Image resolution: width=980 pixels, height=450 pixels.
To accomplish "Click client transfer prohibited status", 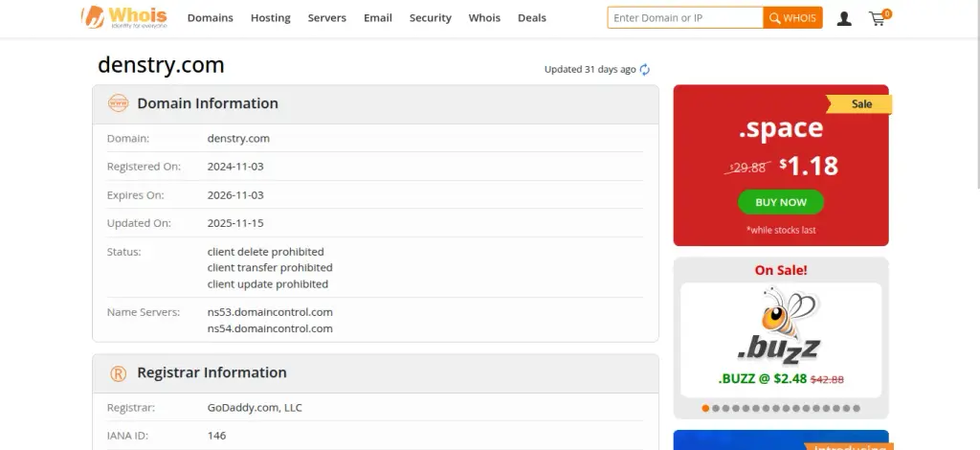I will coord(270,267).
